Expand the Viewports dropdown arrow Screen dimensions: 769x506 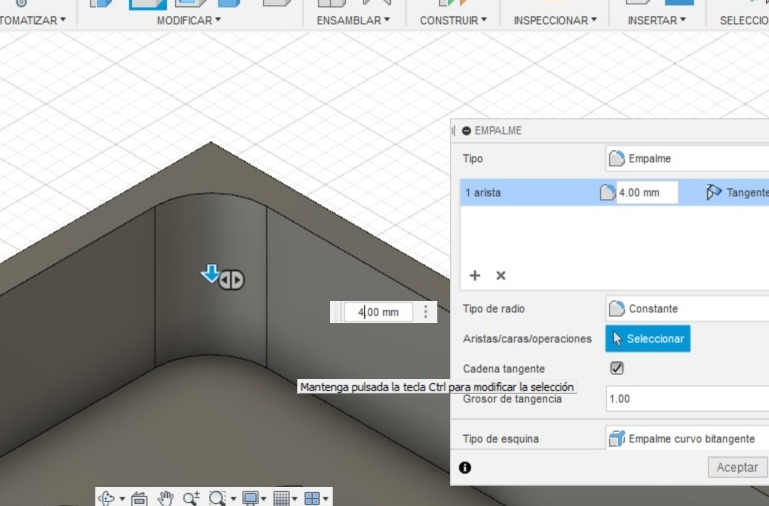click(x=326, y=499)
